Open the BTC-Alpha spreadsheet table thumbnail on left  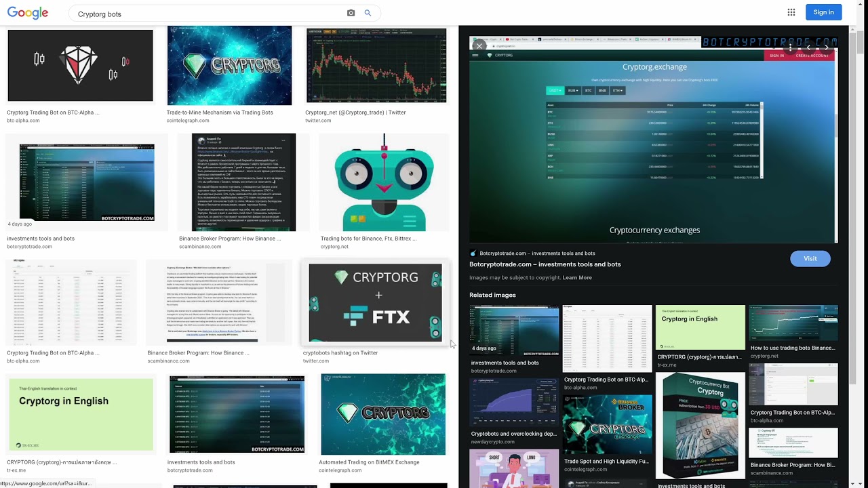tap(71, 302)
